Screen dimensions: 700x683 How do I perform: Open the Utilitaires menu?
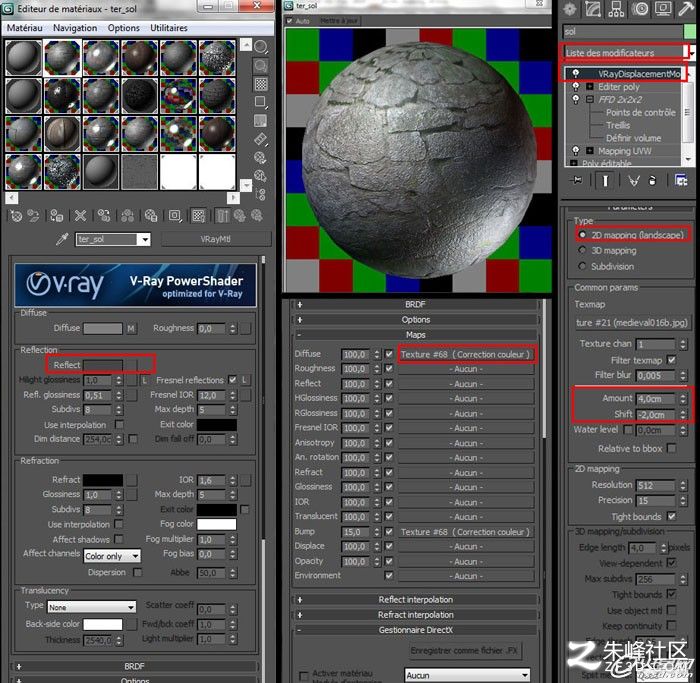click(x=169, y=28)
